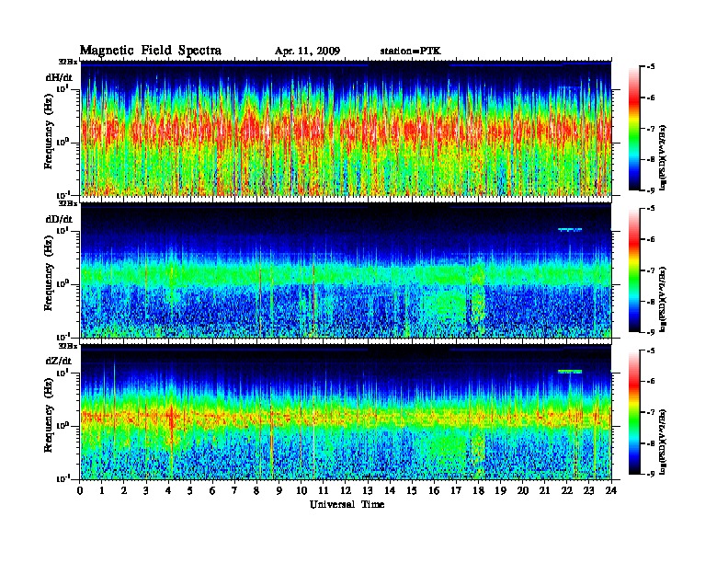
Task: Click the 10 Hz signal line in dZ/dt panel
Action: pos(570,371)
